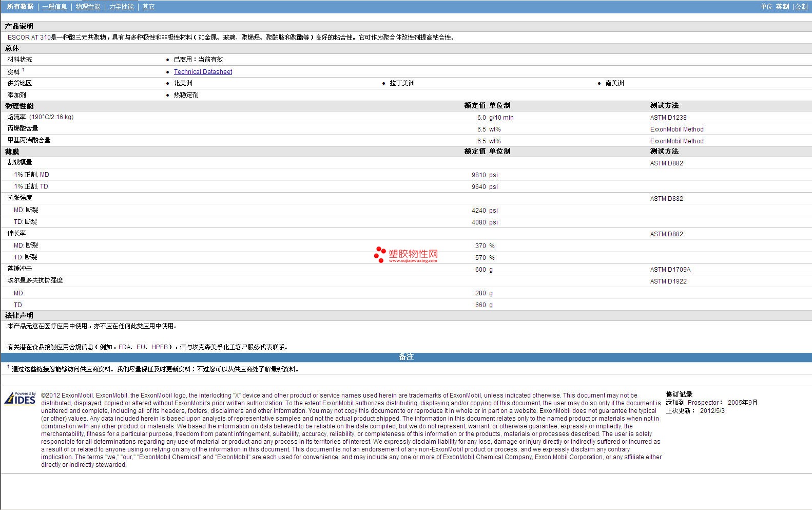Click the 280 g tear value
Viewport: 812px width, 510px height.
[484, 293]
